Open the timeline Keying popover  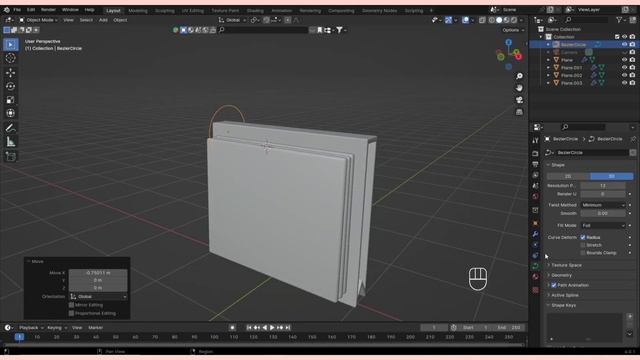(x=57, y=328)
